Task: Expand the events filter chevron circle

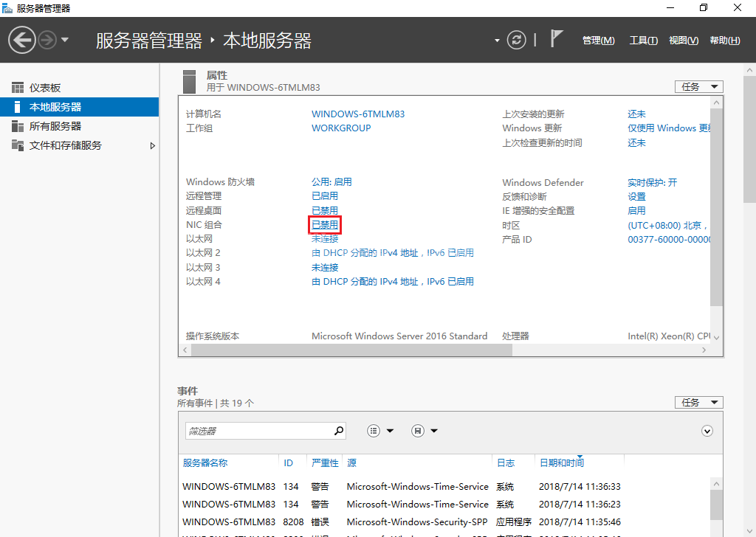Action: 707,431
